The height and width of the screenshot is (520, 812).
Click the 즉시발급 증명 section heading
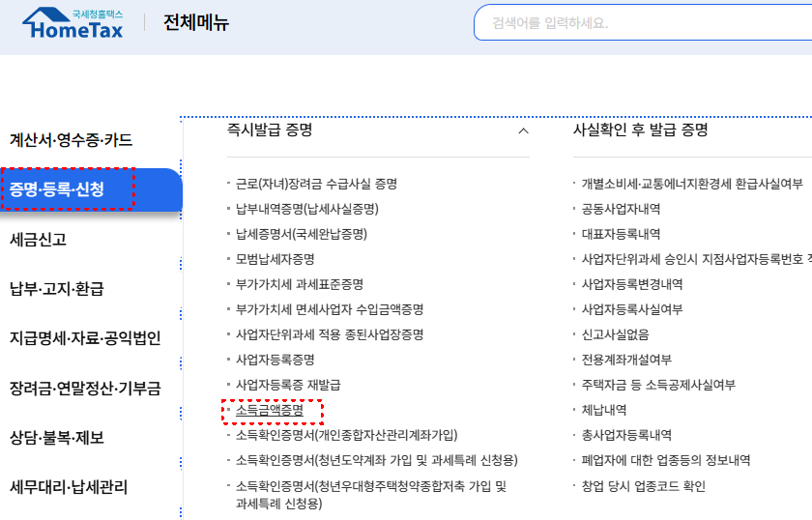tap(270, 130)
